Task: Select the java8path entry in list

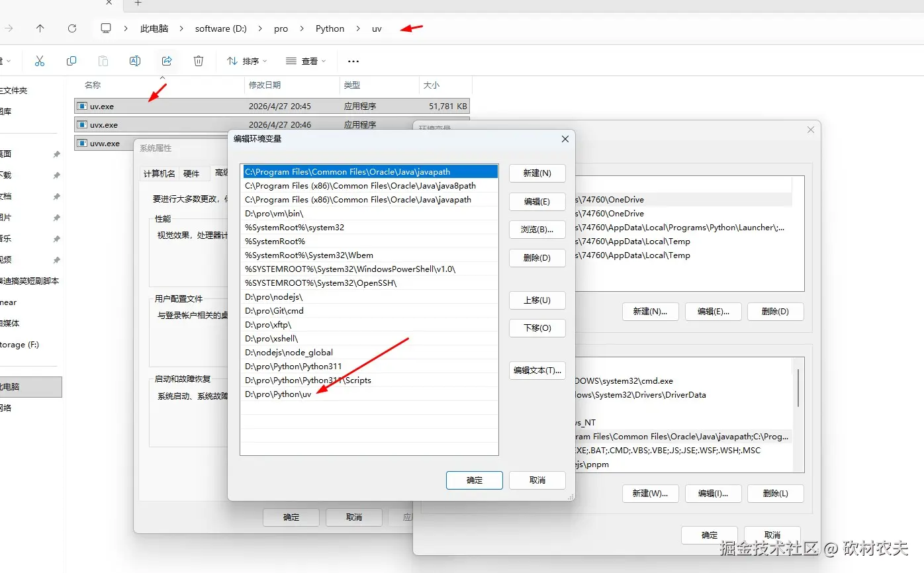Action: point(369,186)
